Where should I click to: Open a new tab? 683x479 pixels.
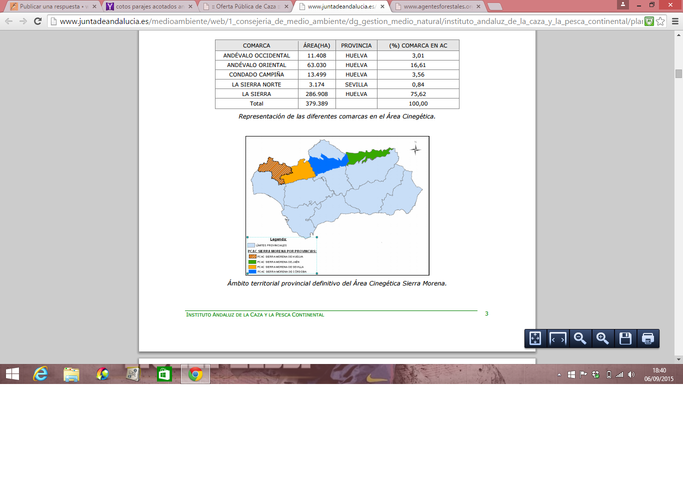(x=494, y=7)
